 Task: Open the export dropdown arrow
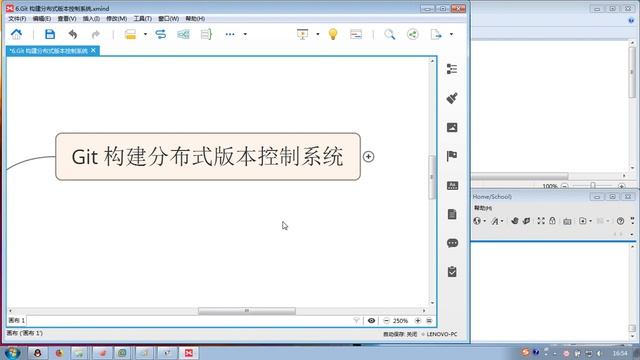(x=451, y=34)
